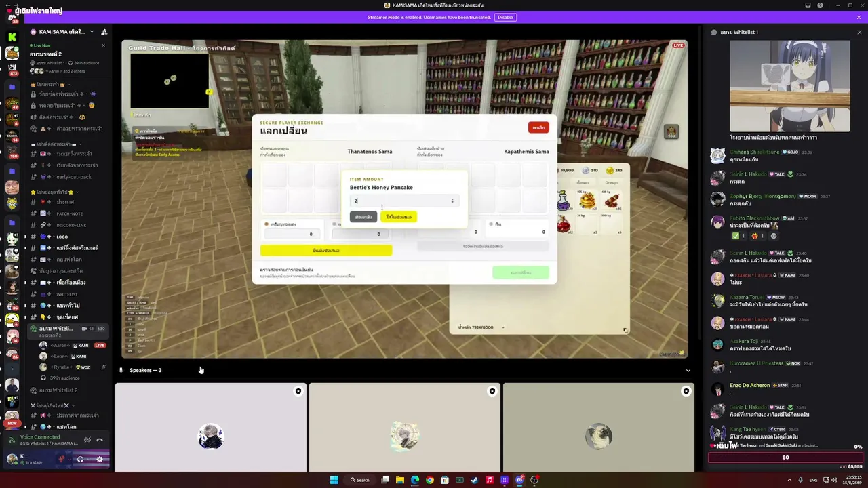Click the taskbar volume icon
Image resolution: width=868 pixels, height=488 pixels.
point(834,480)
